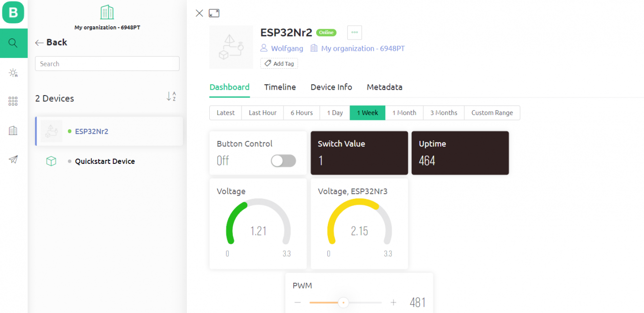Go Back to previous view
Screen dimensions: 644x313
[51, 42]
